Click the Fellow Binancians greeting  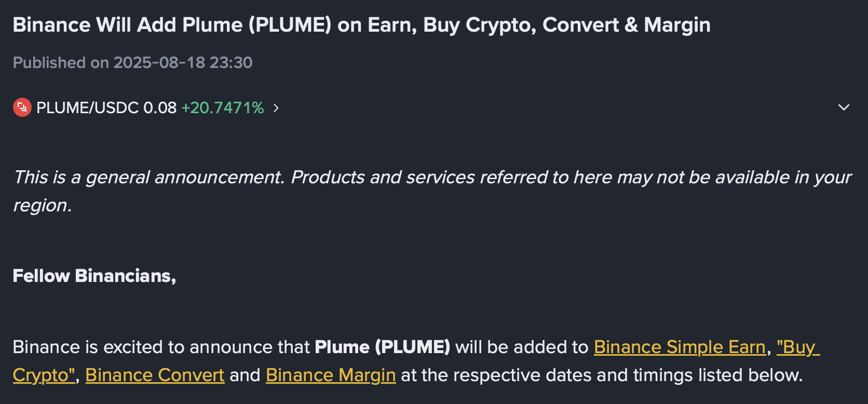coord(94,276)
